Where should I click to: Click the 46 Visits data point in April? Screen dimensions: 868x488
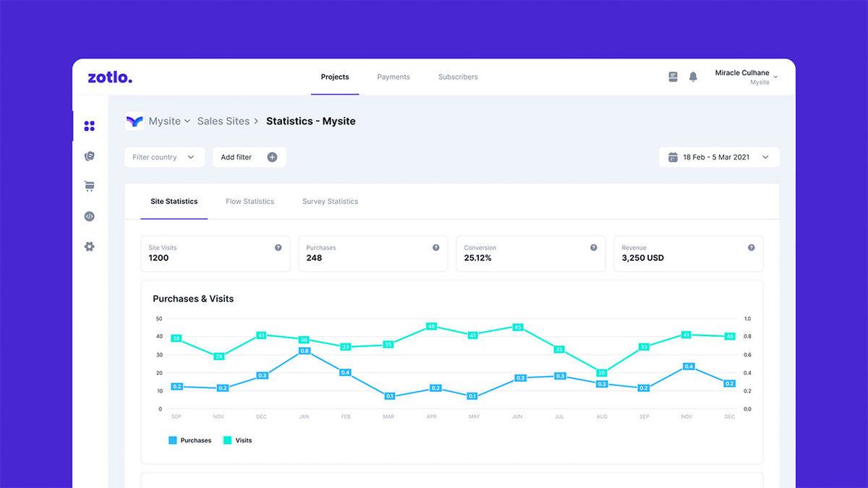tap(432, 327)
